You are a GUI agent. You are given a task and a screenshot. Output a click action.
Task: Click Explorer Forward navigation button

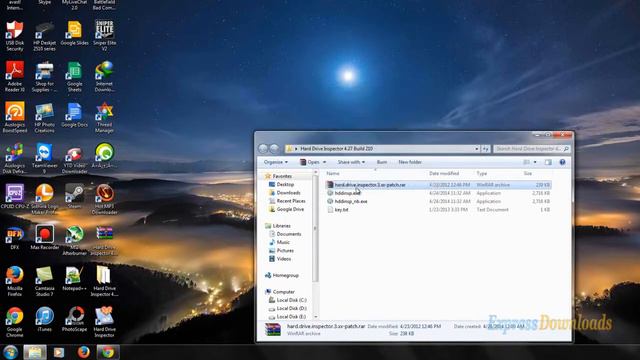(274, 149)
